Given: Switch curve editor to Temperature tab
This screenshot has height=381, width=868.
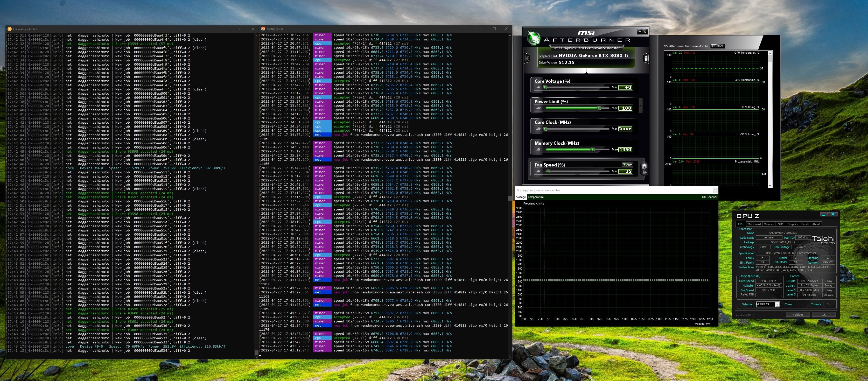Looking at the screenshot, I should click(x=535, y=197).
